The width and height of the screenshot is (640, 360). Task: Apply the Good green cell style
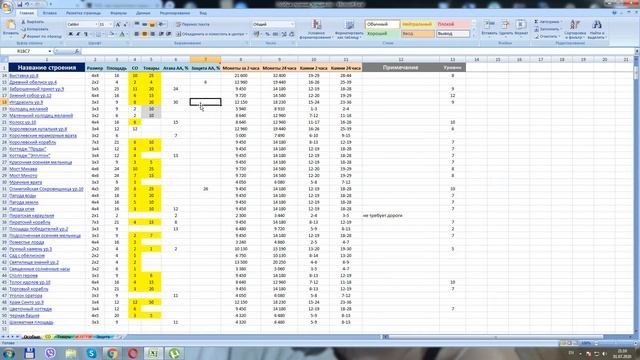click(x=382, y=33)
